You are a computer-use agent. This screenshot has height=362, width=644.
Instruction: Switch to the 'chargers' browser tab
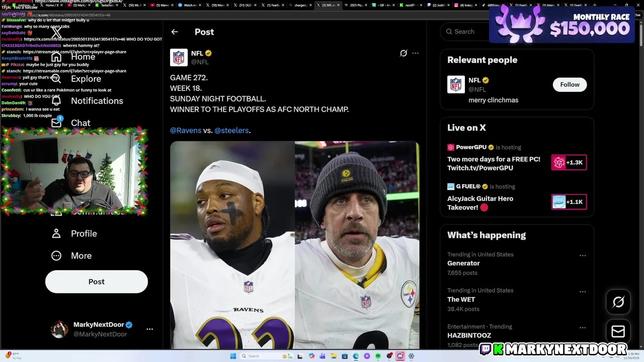[300, 5]
